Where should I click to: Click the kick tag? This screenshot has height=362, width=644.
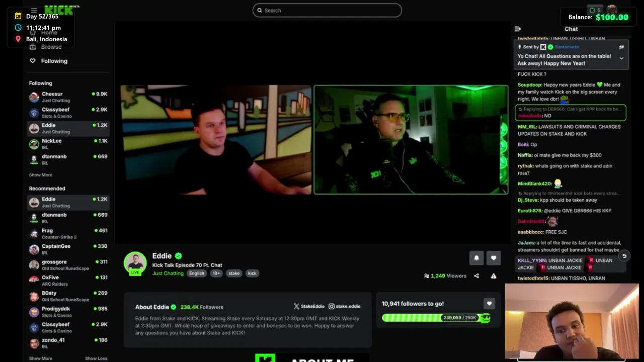(252, 274)
